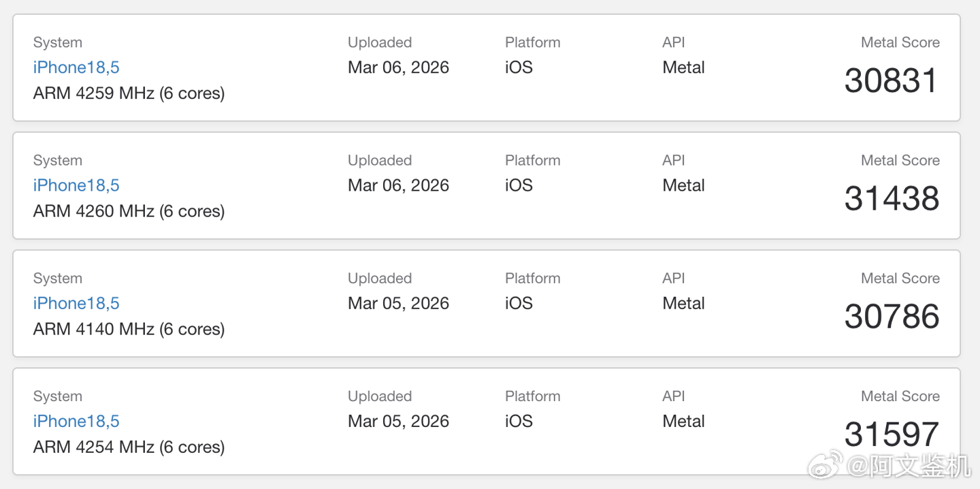Click the upload date in the 30831 result

398,67
